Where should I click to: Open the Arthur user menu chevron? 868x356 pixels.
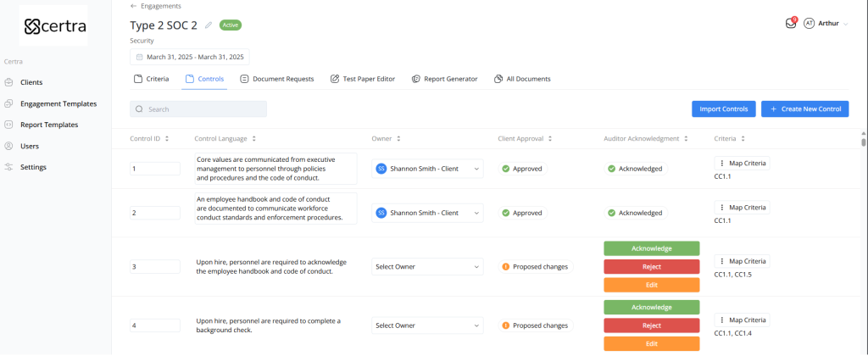[x=846, y=24]
